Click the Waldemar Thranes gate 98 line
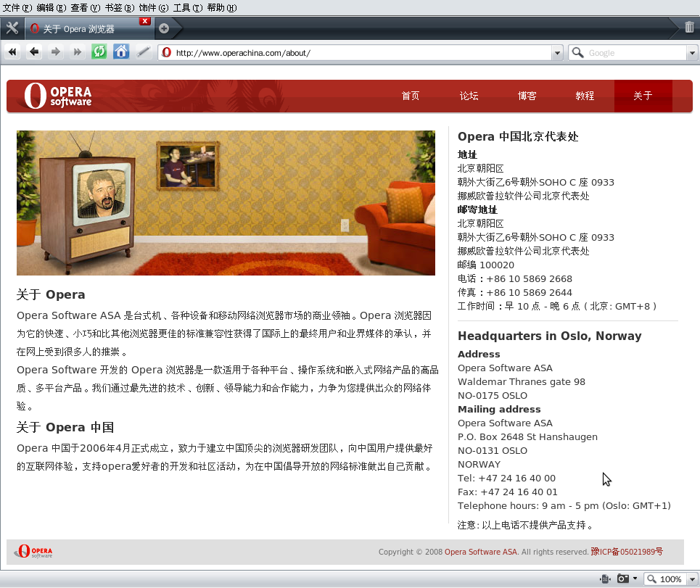Image resolution: width=700 pixels, height=588 pixels. [x=522, y=382]
